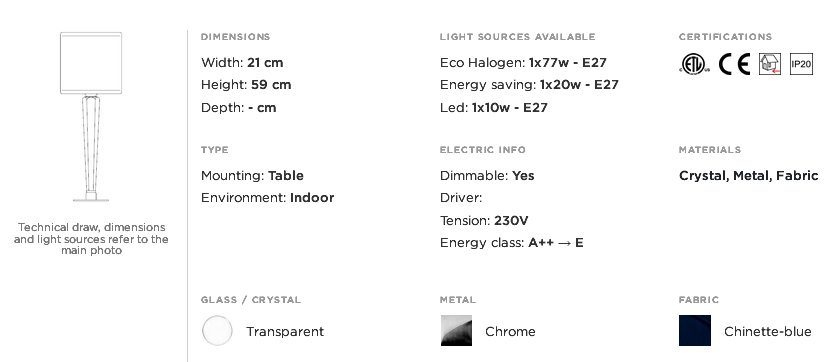
Task: Open the lamp technical drawing
Action: point(91,117)
